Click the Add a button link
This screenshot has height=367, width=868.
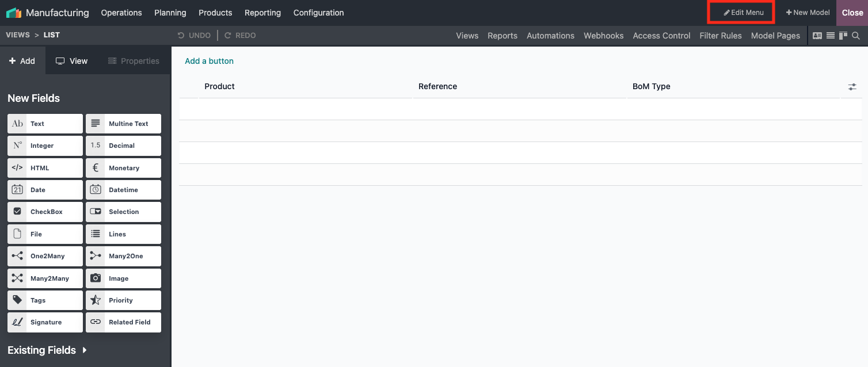(x=209, y=61)
